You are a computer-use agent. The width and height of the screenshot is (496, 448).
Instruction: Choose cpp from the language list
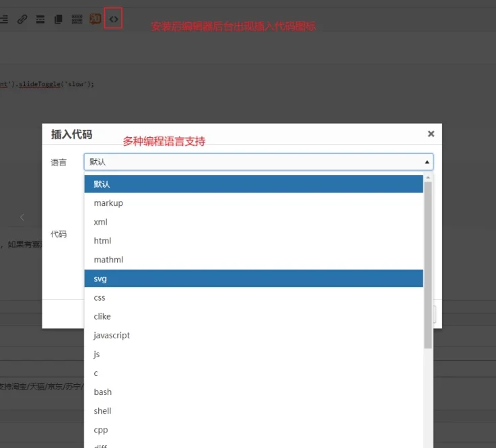[254, 430]
